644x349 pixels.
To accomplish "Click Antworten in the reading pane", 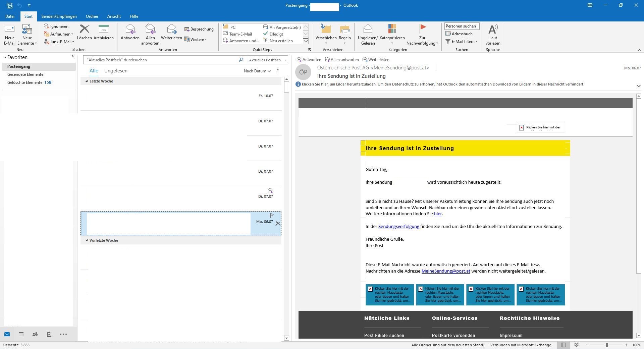I will coord(309,60).
